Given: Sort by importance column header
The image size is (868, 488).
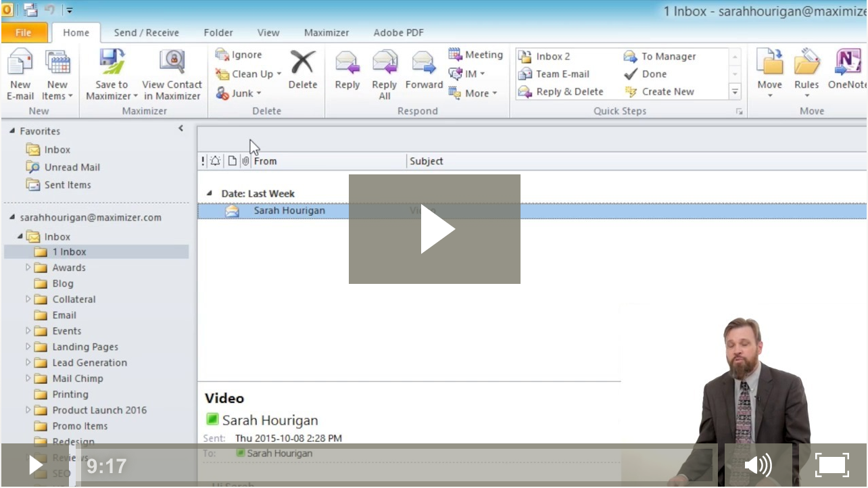Looking at the screenshot, I should coord(203,161).
